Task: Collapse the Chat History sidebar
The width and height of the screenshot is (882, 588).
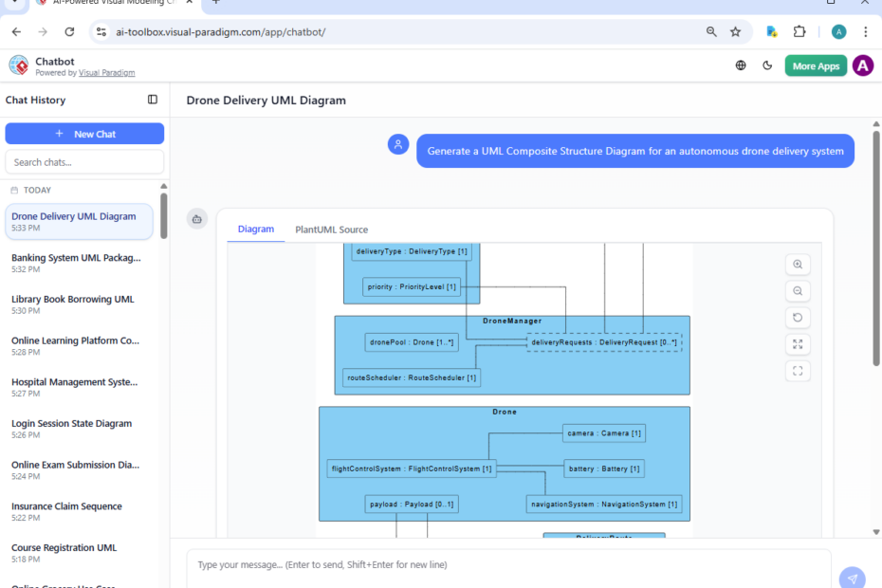Action: [x=153, y=100]
